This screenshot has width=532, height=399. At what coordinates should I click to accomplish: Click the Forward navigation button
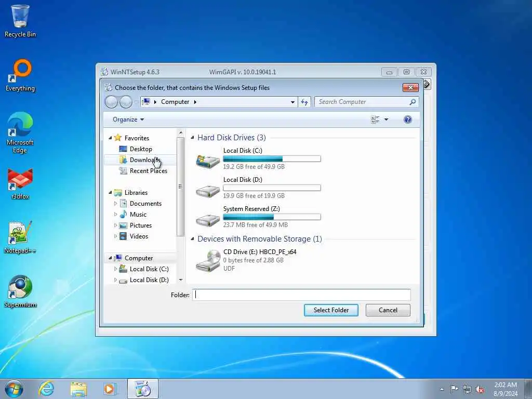(126, 102)
